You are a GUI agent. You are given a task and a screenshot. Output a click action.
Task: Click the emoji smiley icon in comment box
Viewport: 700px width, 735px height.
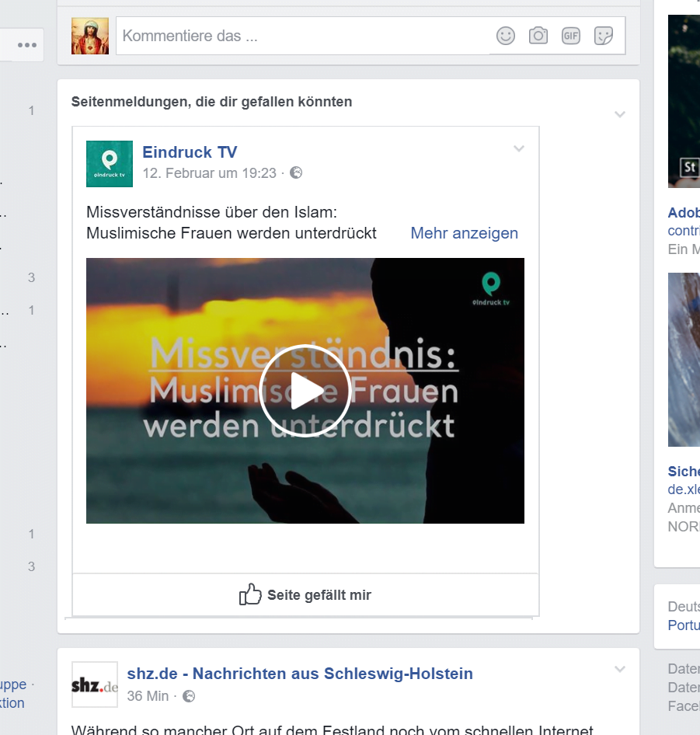(x=506, y=36)
